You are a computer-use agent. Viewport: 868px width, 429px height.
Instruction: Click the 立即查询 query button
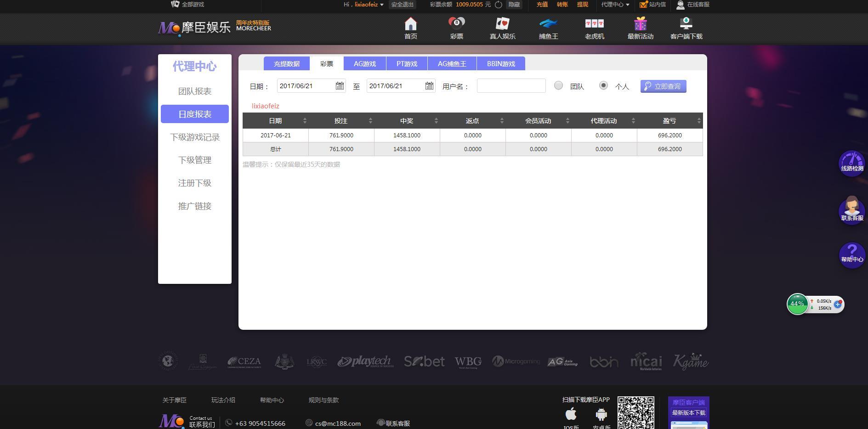[x=663, y=86]
